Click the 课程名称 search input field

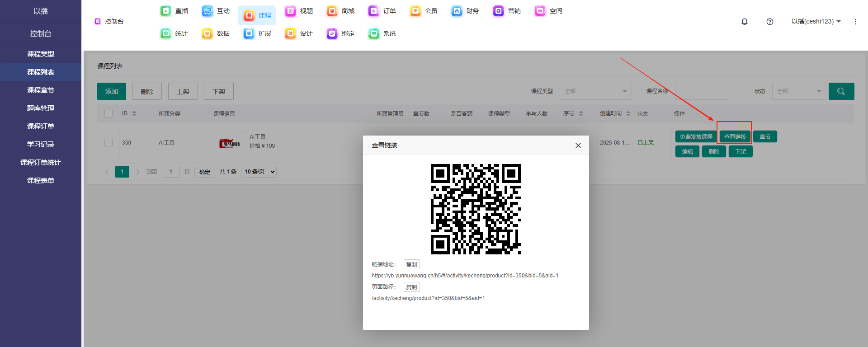[x=702, y=91]
